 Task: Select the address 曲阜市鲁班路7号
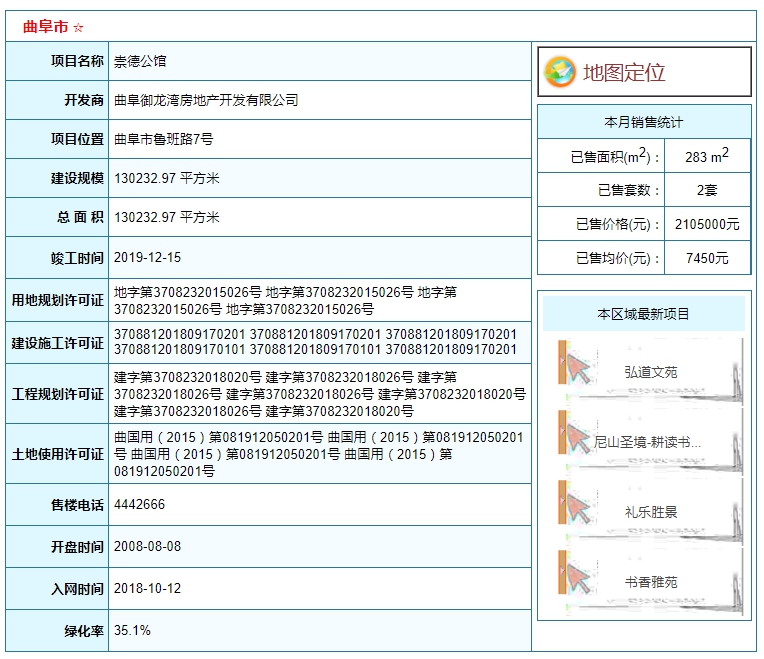point(164,139)
